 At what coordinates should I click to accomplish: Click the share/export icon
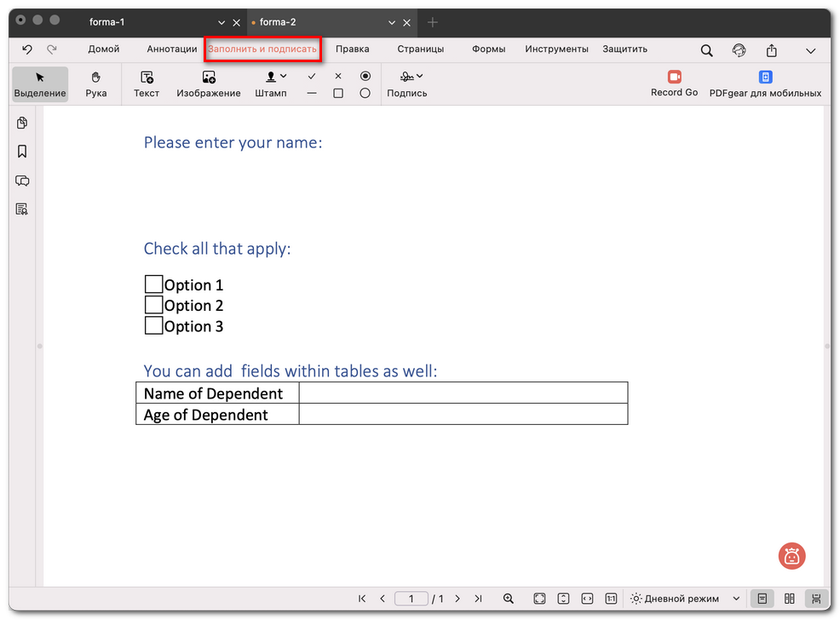(x=771, y=50)
